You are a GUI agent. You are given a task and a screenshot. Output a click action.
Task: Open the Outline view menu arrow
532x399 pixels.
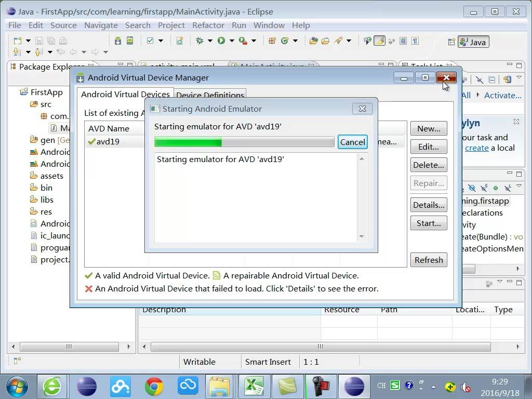pos(519,186)
